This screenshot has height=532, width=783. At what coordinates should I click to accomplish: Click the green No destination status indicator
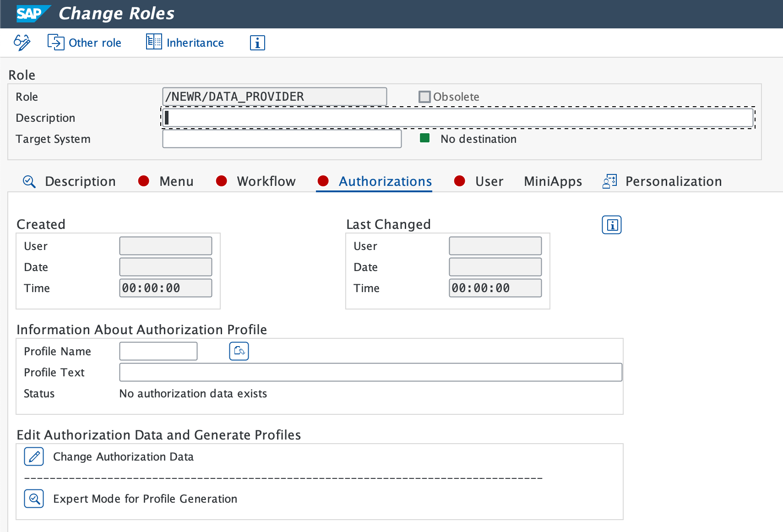(x=424, y=138)
